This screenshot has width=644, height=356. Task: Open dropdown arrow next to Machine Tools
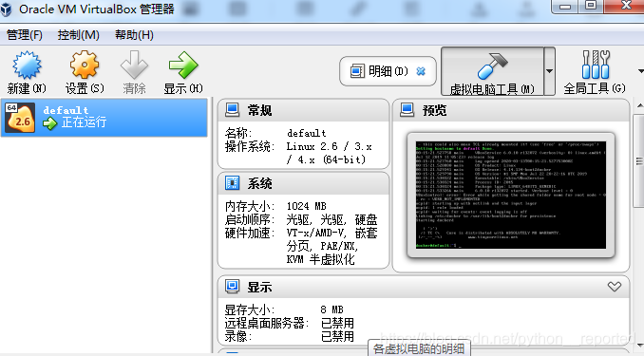pos(550,71)
